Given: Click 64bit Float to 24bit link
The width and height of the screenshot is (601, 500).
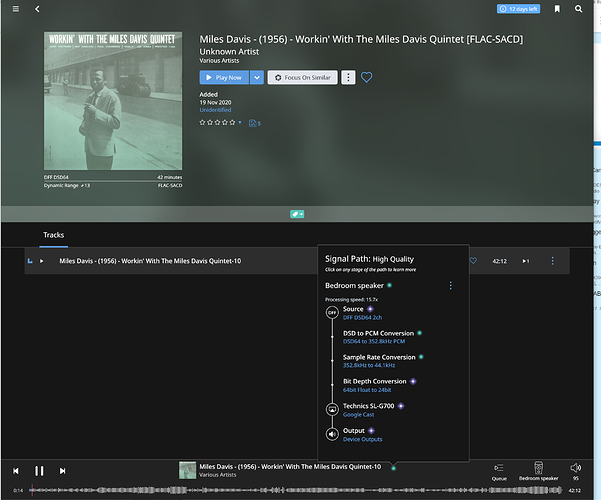Looking at the screenshot, I should 367,390.
